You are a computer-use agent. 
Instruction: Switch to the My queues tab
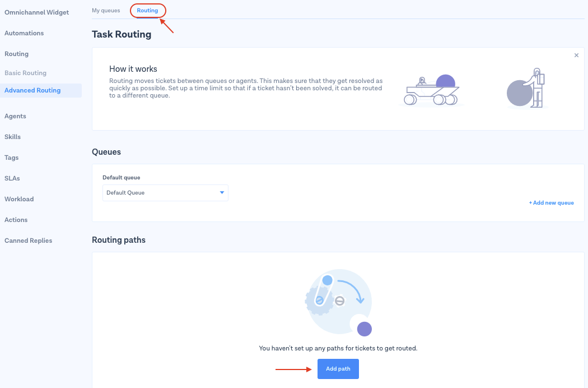[x=106, y=11]
